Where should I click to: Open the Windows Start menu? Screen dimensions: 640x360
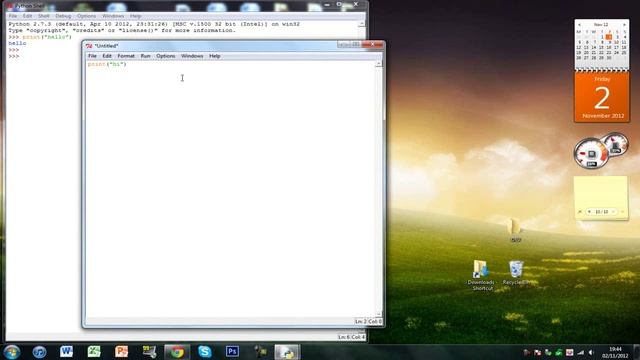[11, 352]
